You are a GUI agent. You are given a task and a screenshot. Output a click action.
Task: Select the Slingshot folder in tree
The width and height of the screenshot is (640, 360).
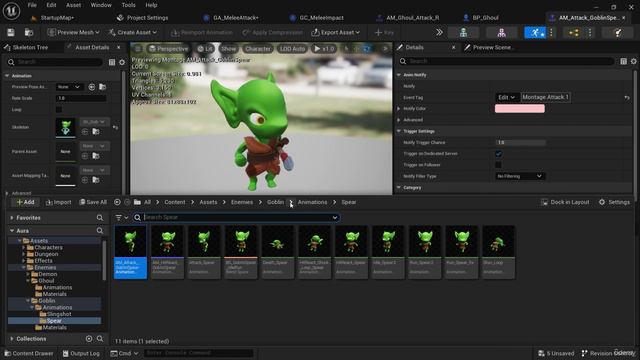(59, 314)
